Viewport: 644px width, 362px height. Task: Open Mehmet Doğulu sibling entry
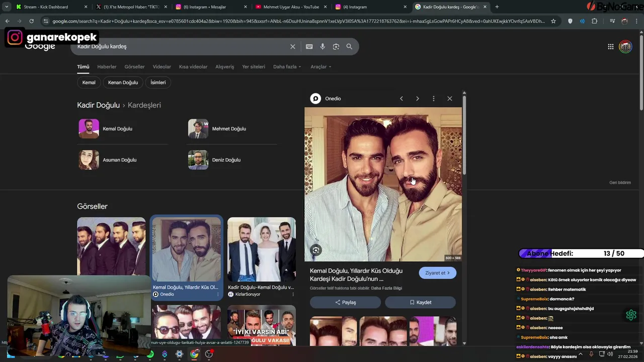click(232, 129)
